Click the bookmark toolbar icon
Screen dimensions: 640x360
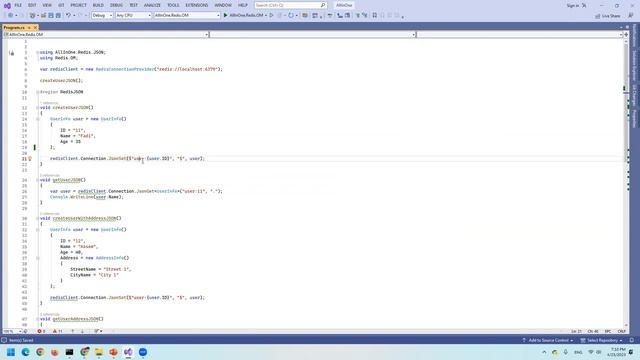375,16
